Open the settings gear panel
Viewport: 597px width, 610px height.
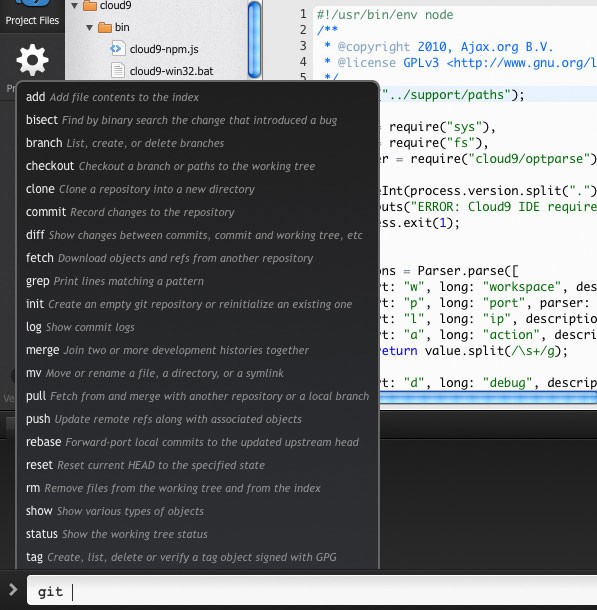click(x=32, y=60)
